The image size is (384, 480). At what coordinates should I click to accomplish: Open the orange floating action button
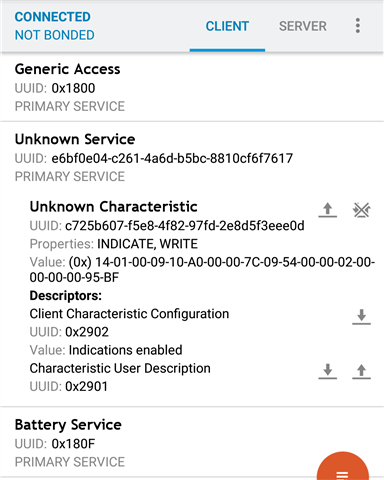343,470
